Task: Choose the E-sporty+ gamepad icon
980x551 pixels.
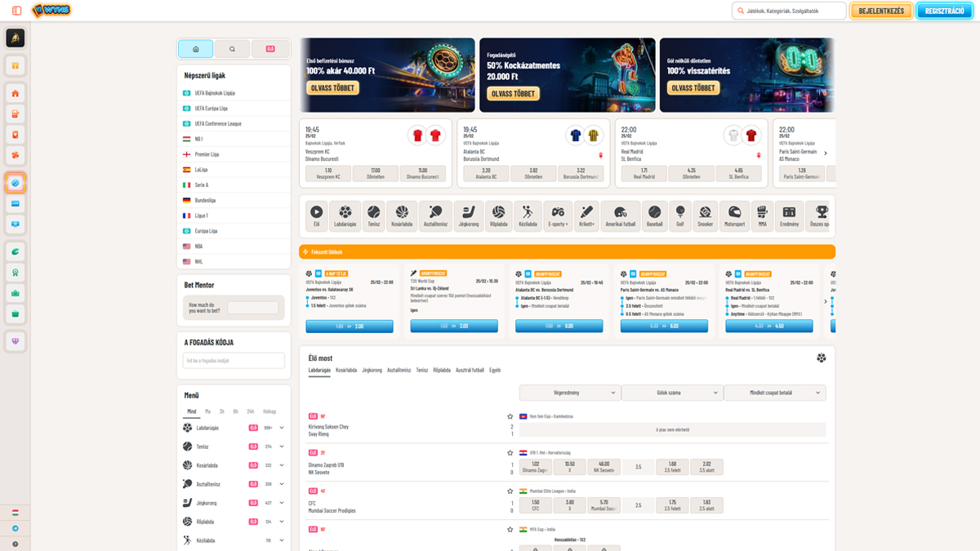Action: (558, 215)
